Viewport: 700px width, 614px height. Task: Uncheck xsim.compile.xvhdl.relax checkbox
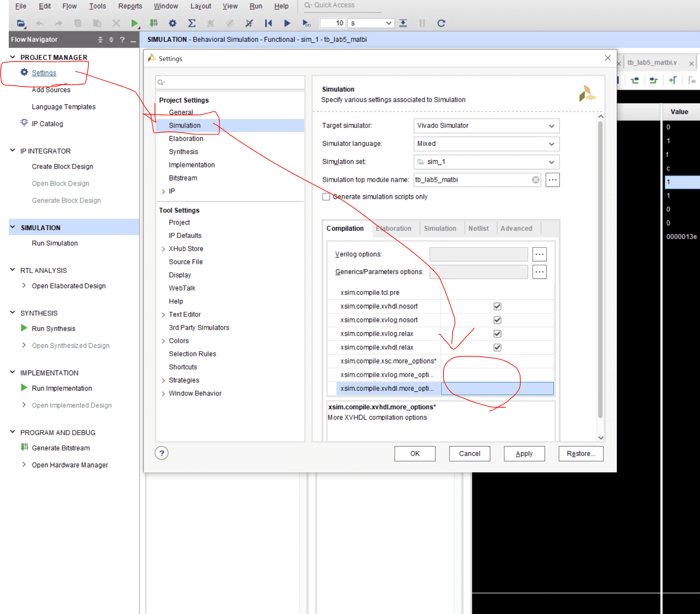click(497, 348)
